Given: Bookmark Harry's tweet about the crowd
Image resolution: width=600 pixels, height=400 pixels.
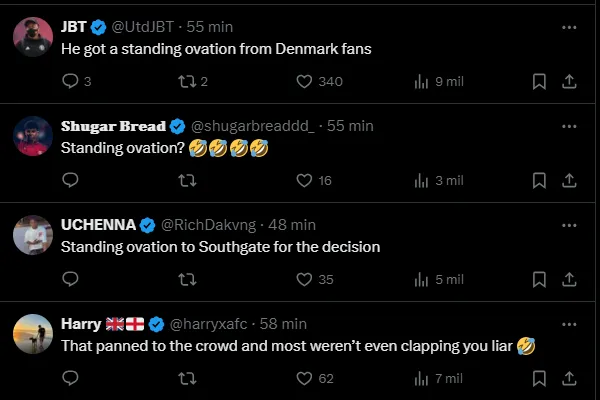Looking at the screenshot, I should click(539, 379).
